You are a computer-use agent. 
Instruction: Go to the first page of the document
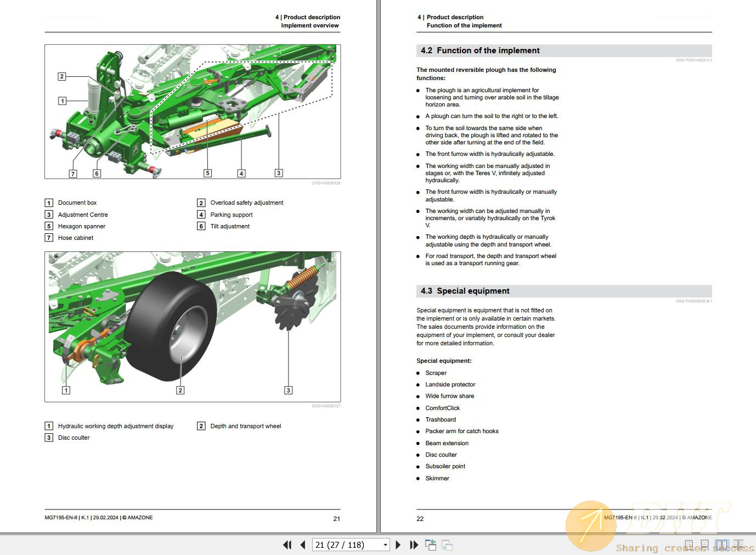click(287, 545)
